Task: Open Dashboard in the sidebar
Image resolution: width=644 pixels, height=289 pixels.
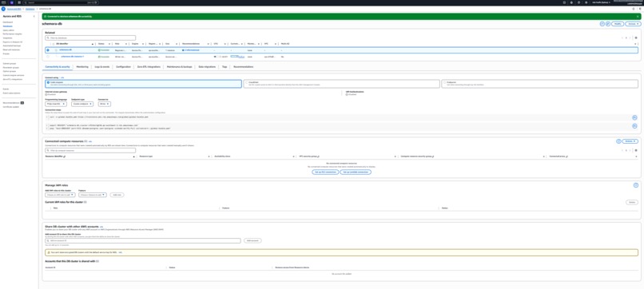Action: click(8, 22)
